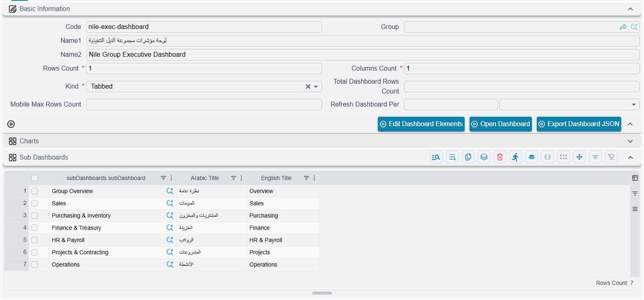Open lookup icon for Operations row
644x300 pixels.
pos(170,264)
